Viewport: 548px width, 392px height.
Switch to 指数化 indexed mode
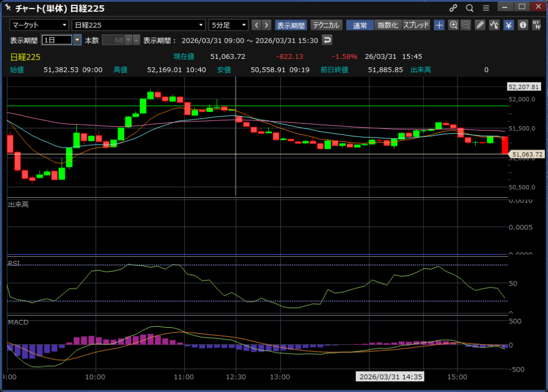(x=387, y=25)
